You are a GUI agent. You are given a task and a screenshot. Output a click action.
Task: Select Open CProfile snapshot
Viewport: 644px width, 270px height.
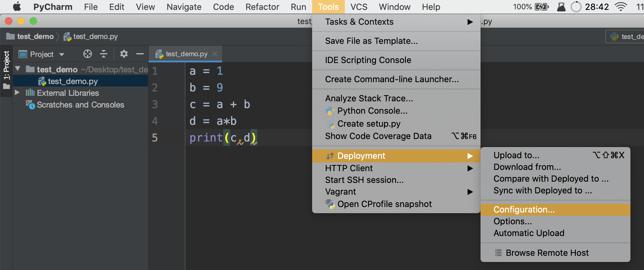coord(396,204)
